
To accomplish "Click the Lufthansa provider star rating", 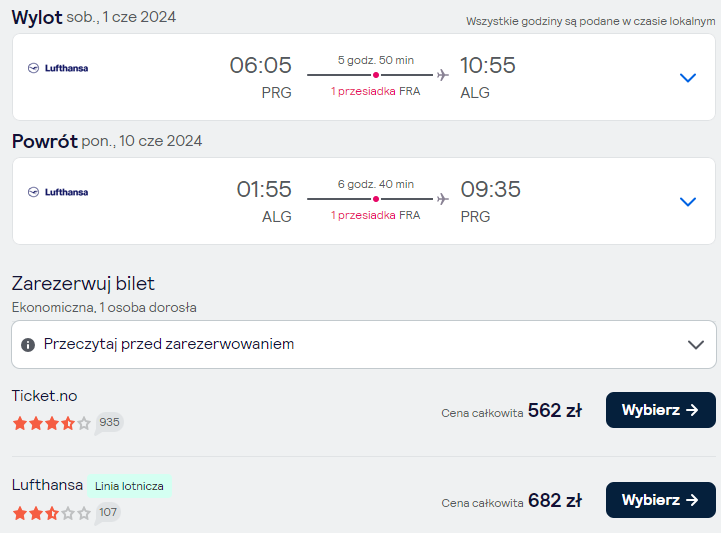I will click(52, 513).
